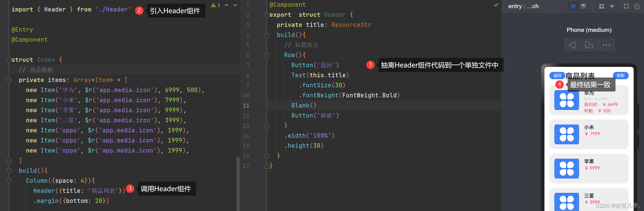Image resolution: width=644 pixels, height=211 pixels.
Task: Open the multi-device profile grid icon
Action: point(601,6)
